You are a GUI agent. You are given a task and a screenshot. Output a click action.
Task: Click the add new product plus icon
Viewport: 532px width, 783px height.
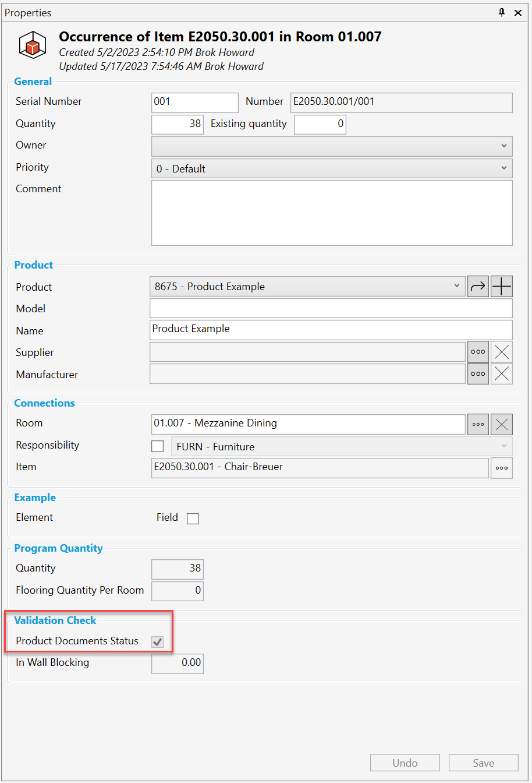click(502, 287)
